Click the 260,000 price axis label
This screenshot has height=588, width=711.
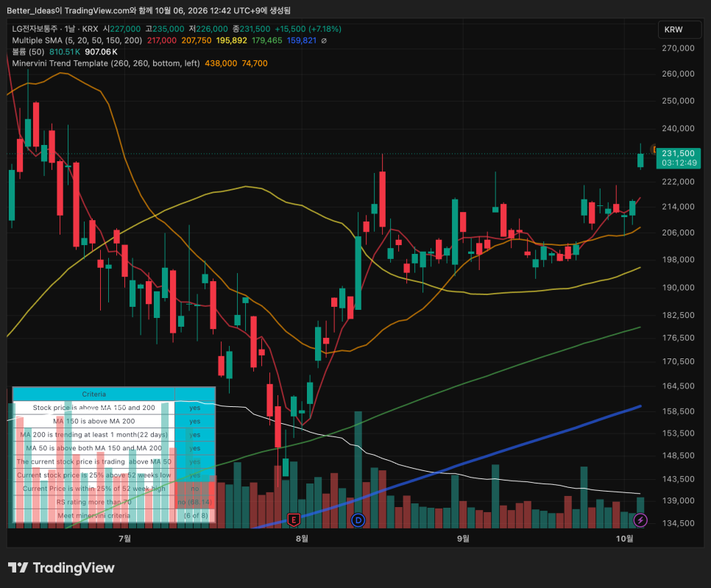click(x=678, y=74)
